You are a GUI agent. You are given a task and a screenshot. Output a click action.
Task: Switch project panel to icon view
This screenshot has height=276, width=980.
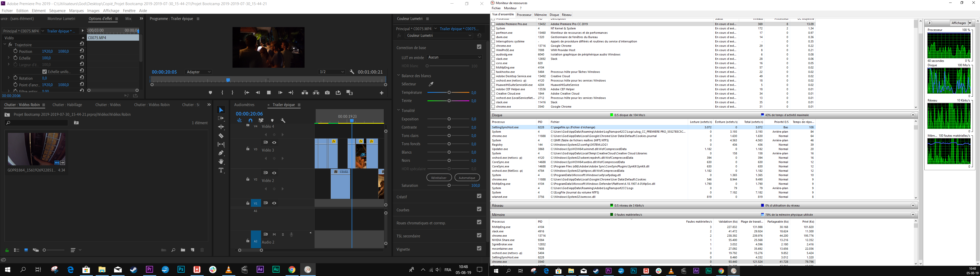coord(26,250)
